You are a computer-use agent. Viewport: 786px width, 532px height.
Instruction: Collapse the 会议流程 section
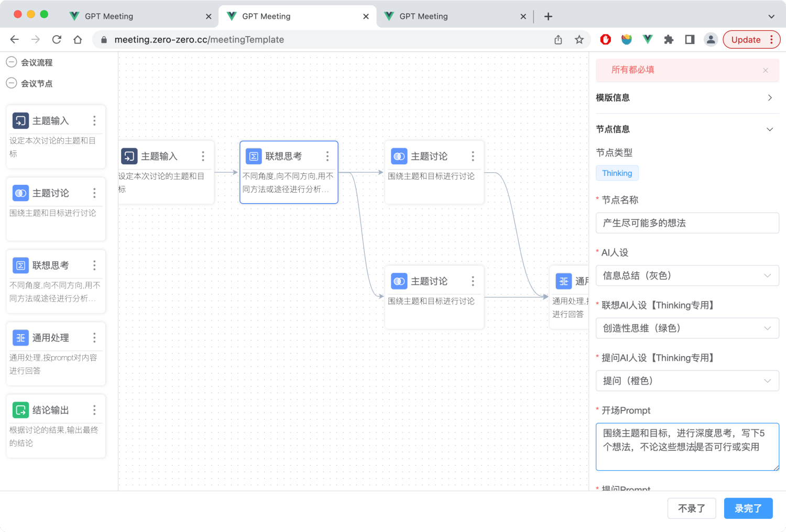click(11, 62)
